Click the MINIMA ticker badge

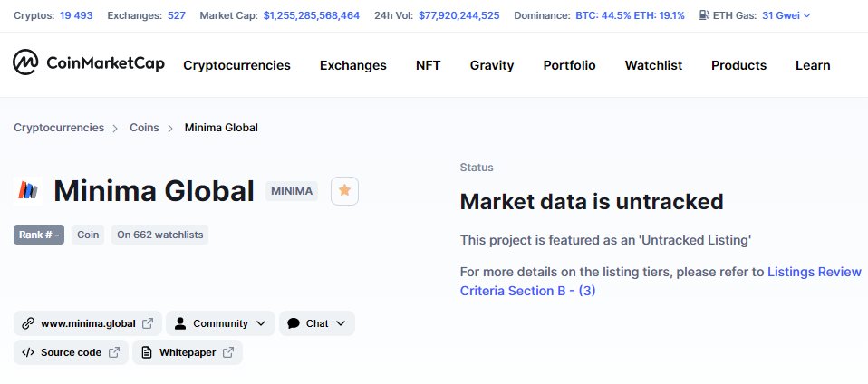click(292, 191)
